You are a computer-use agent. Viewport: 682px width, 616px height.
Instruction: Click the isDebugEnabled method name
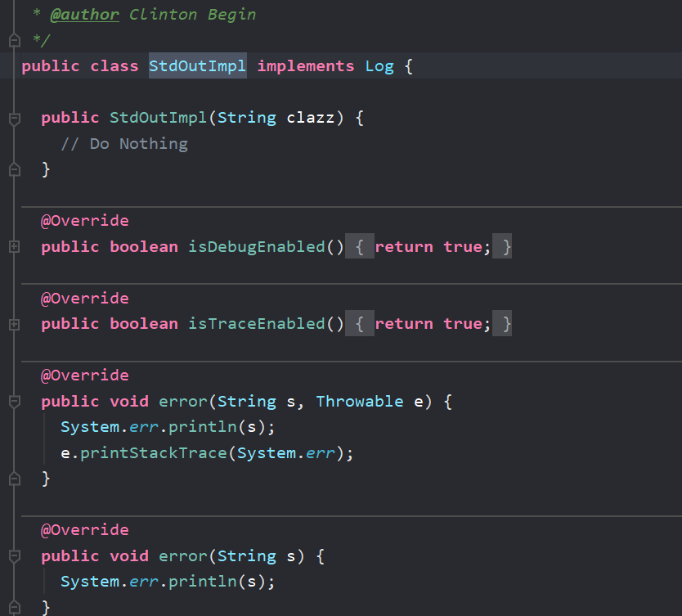pyautogui.click(x=257, y=247)
